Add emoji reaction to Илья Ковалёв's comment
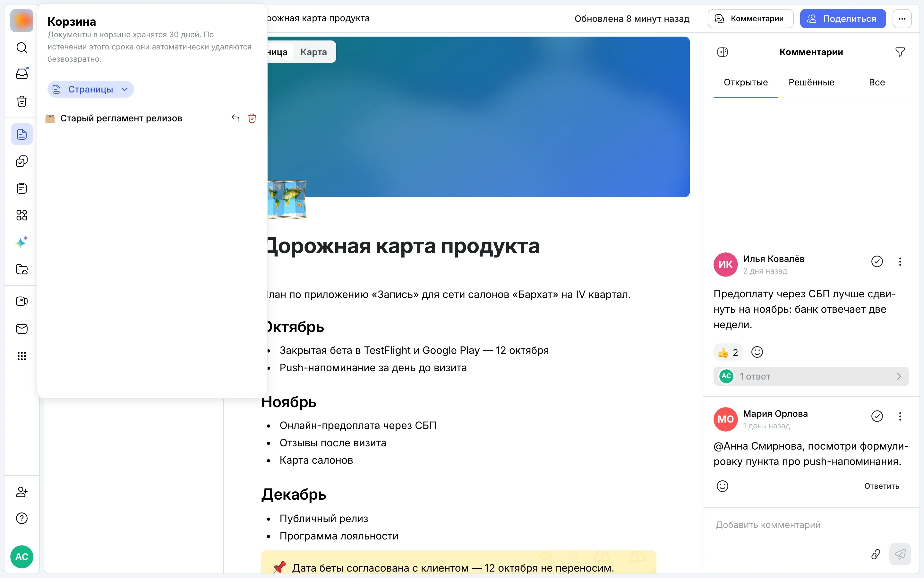Screen dimensions: 924x578 (757, 352)
